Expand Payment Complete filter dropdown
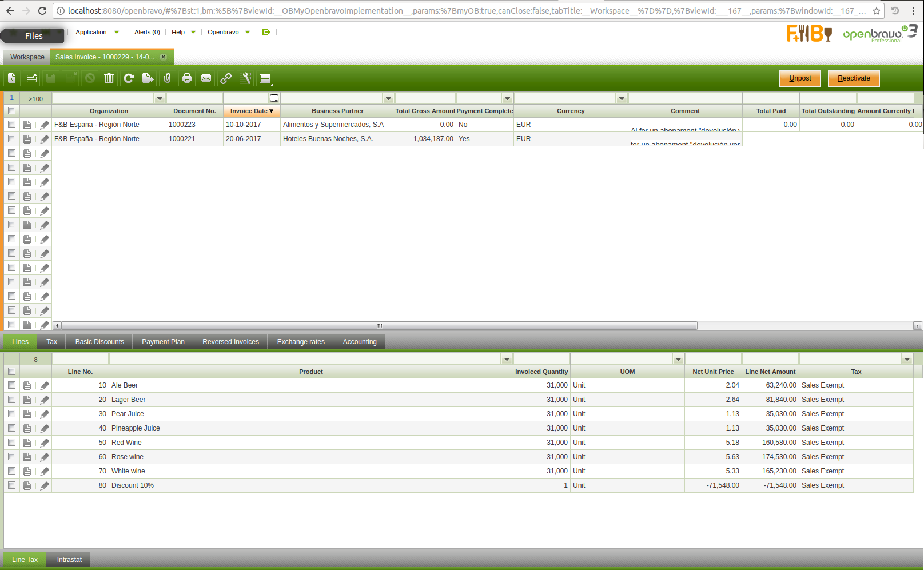Image resolution: width=924 pixels, height=570 pixels. coord(507,98)
